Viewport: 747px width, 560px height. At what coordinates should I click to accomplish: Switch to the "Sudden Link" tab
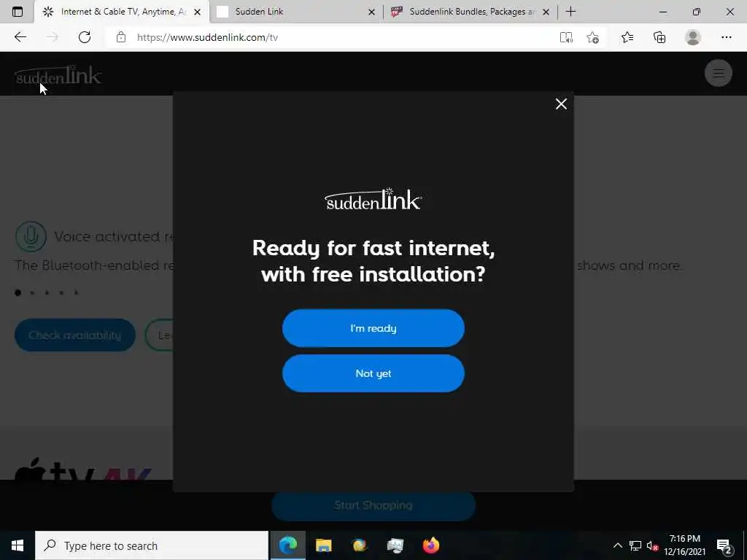(296, 12)
